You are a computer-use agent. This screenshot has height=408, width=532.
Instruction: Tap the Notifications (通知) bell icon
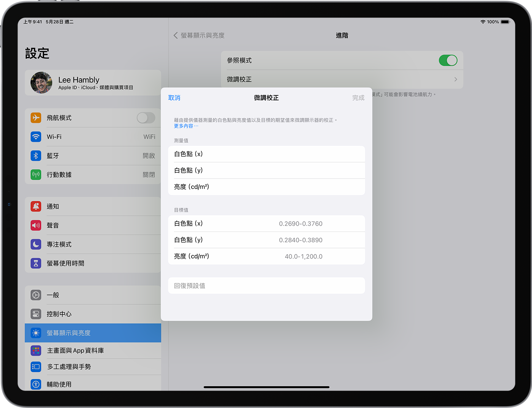(x=36, y=206)
